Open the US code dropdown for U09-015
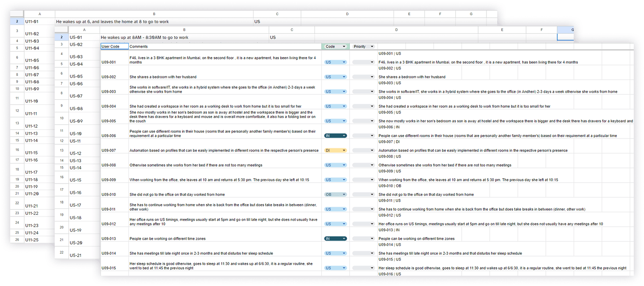 (335, 268)
